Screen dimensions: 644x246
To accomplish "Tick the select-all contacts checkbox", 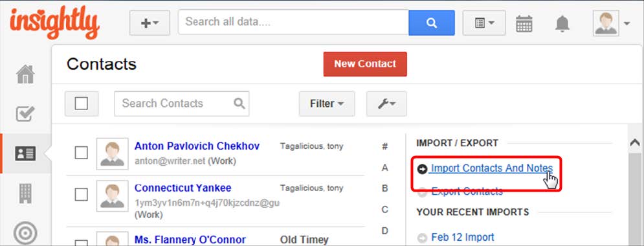I will tap(82, 104).
